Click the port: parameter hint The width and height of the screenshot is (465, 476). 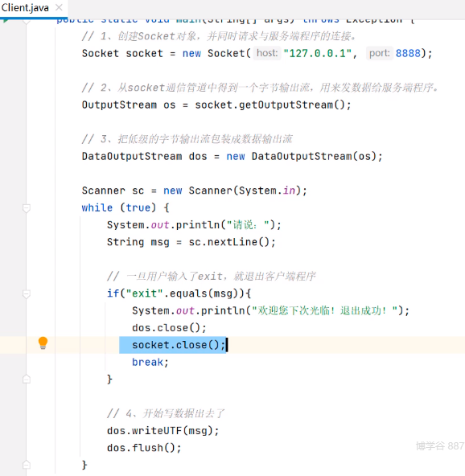(x=380, y=53)
